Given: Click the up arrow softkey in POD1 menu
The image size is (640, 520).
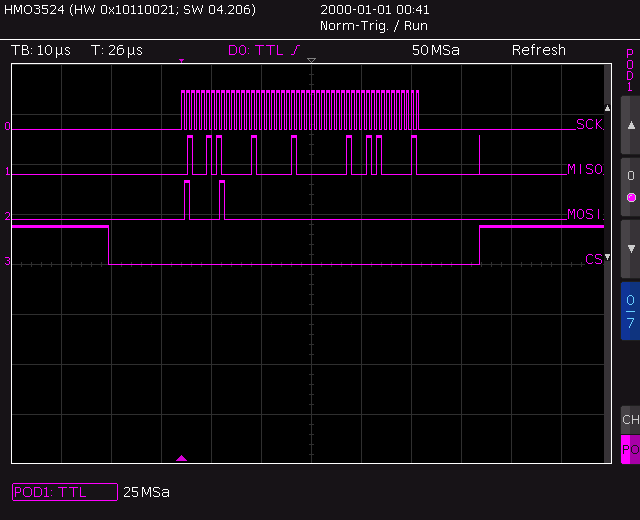Looking at the screenshot, I should 631,125.
